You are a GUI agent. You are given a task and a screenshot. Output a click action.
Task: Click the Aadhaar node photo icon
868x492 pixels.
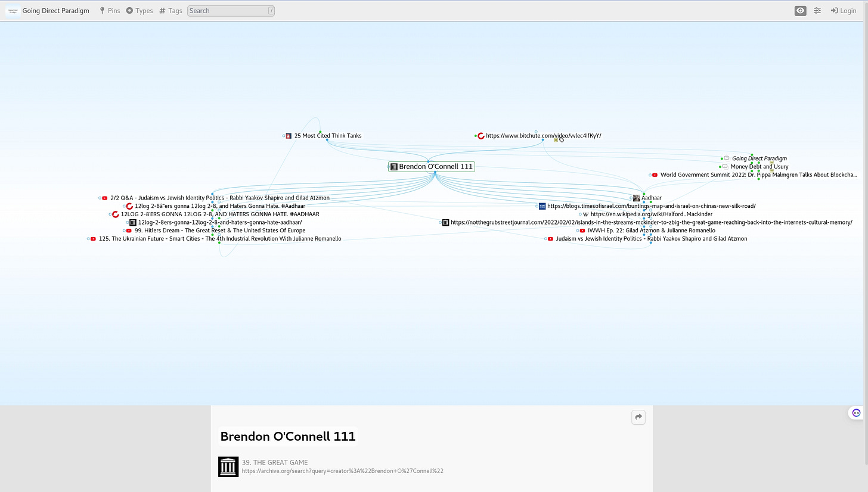(x=637, y=198)
